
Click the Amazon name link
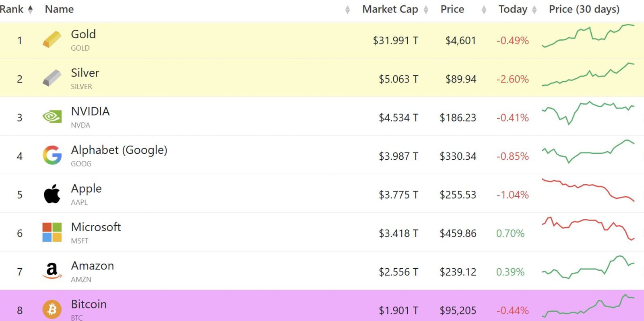click(92, 266)
